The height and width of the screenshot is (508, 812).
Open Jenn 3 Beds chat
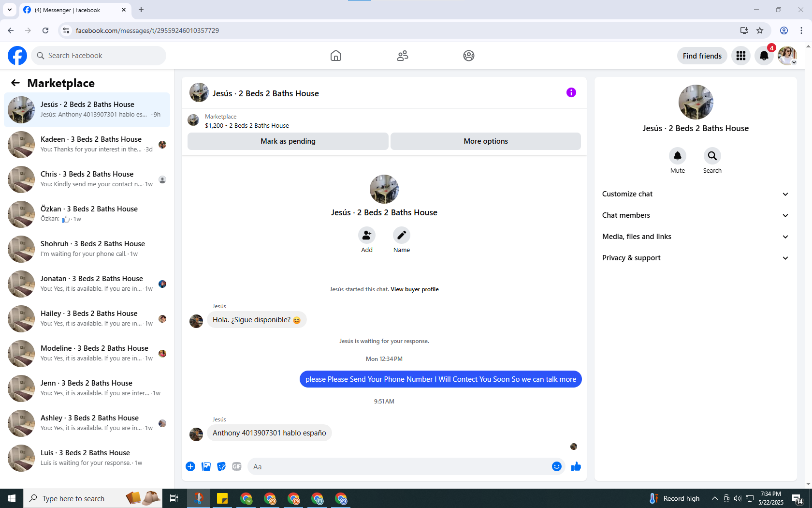[x=87, y=388]
